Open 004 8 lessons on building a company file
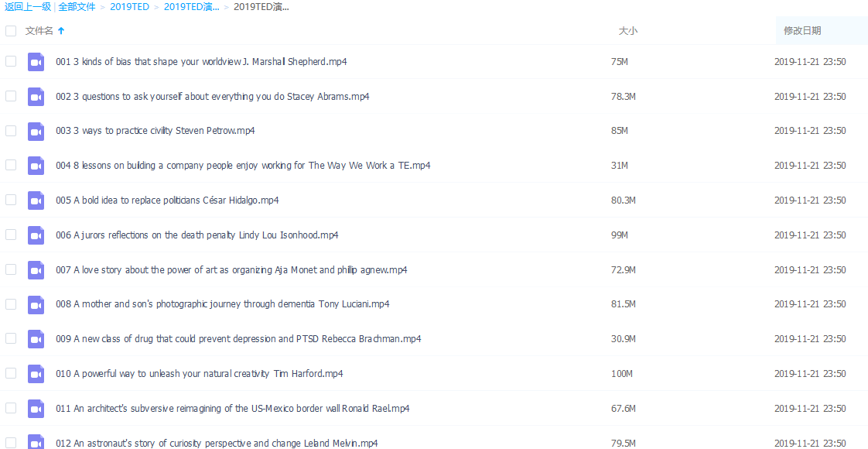The width and height of the screenshot is (868, 449). [x=243, y=166]
